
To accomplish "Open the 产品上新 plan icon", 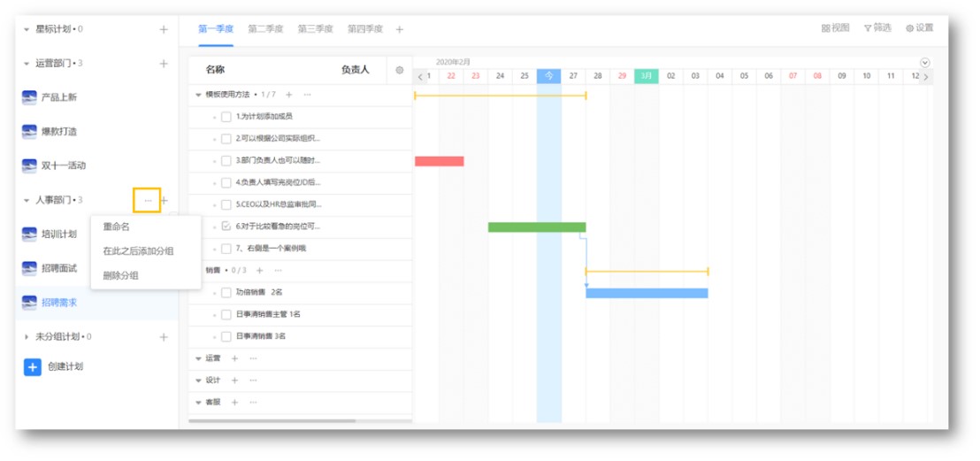I will click(x=29, y=97).
